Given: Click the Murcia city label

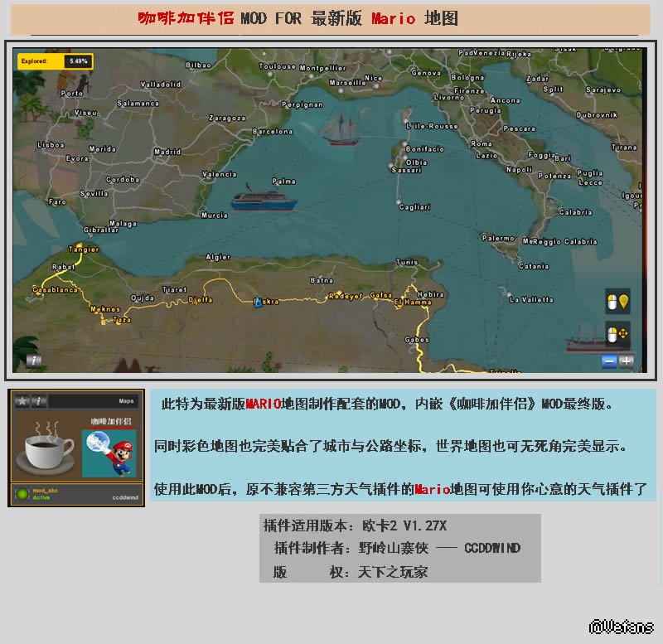Looking at the screenshot, I should [215, 215].
